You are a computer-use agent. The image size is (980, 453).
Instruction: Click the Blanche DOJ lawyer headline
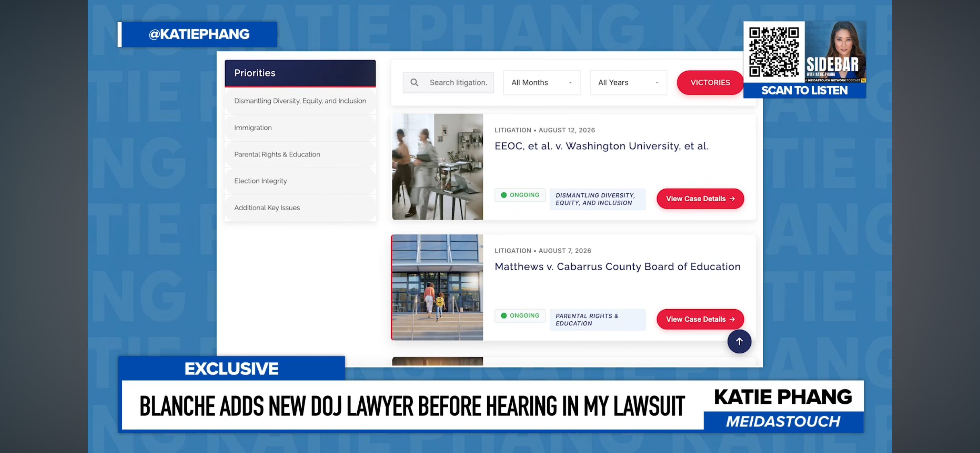click(412, 406)
